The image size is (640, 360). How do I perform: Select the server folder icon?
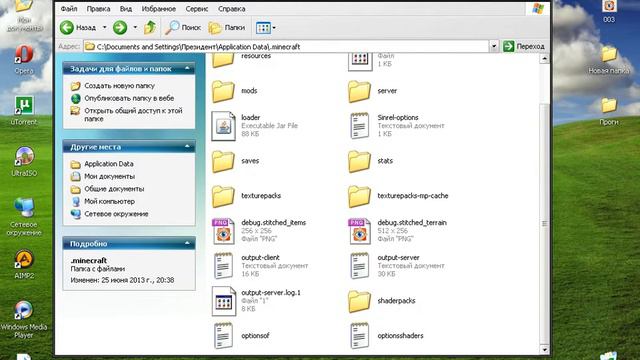pyautogui.click(x=359, y=91)
